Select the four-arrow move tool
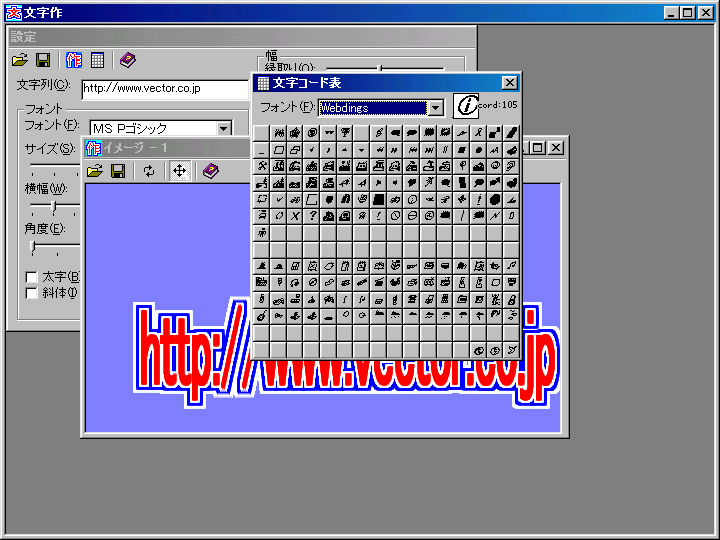Viewport: 720px width, 540px height. 180,171
